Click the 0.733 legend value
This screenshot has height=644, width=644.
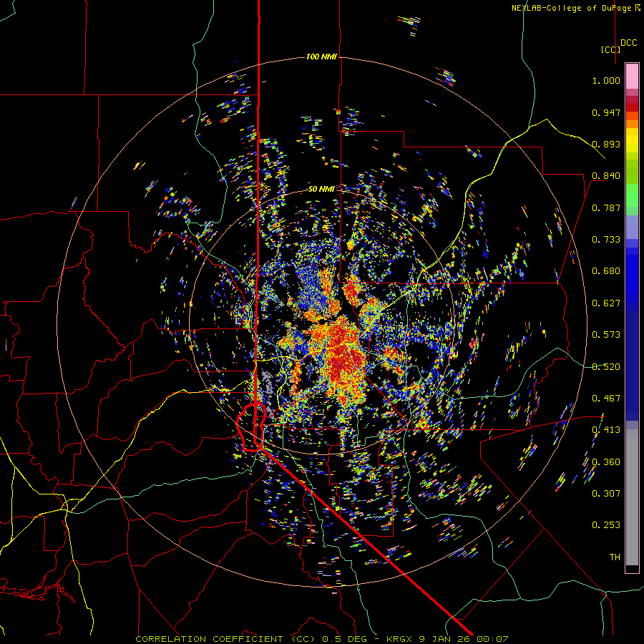coord(606,240)
